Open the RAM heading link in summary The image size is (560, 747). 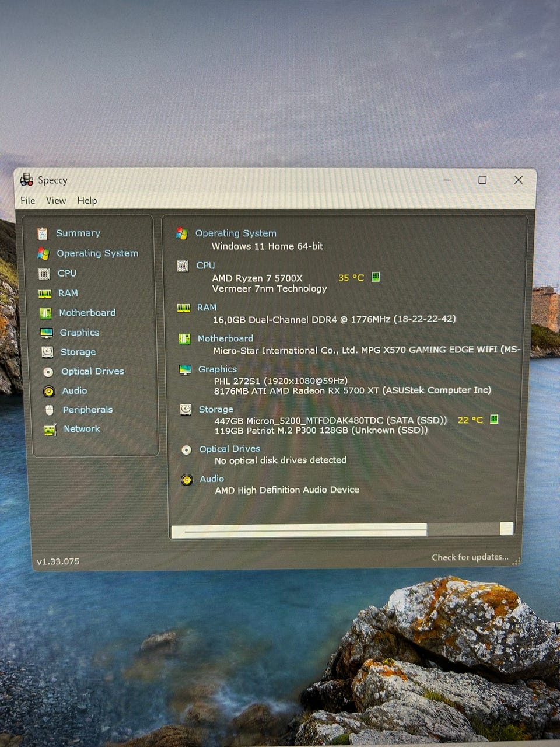pyautogui.click(x=206, y=307)
